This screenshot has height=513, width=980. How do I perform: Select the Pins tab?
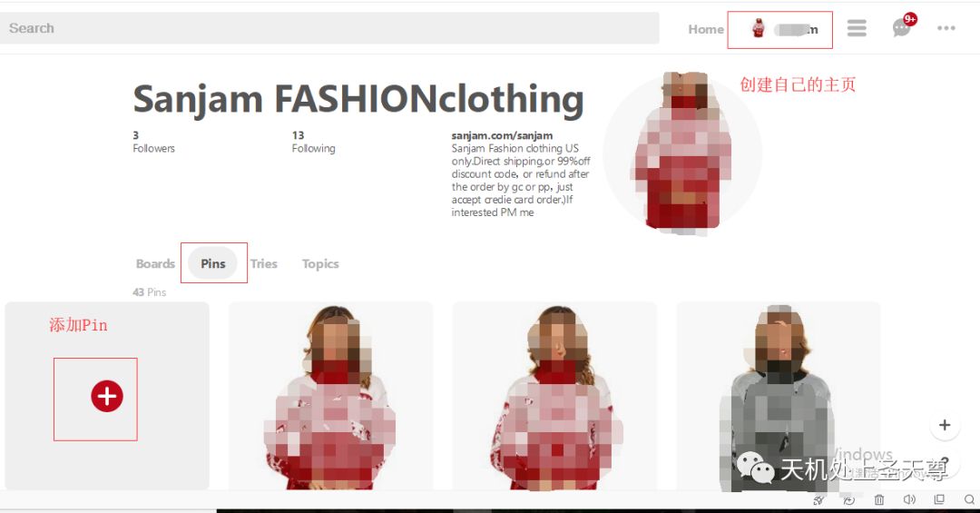coord(212,263)
